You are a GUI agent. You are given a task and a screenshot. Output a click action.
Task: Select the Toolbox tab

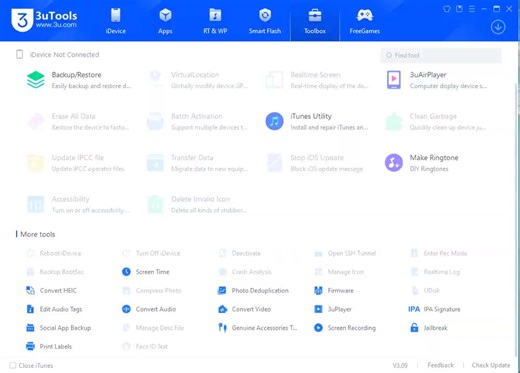(315, 21)
